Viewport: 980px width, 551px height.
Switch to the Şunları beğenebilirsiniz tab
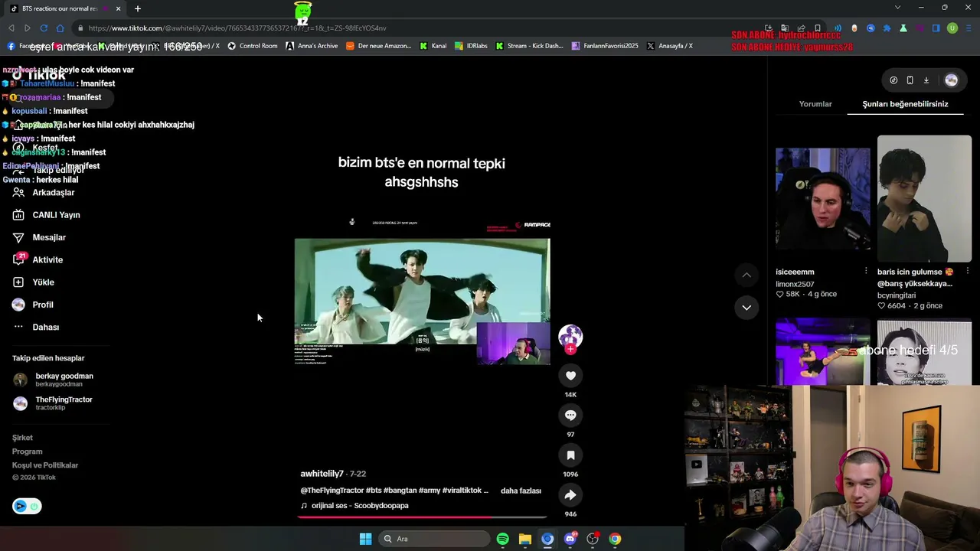[905, 104]
